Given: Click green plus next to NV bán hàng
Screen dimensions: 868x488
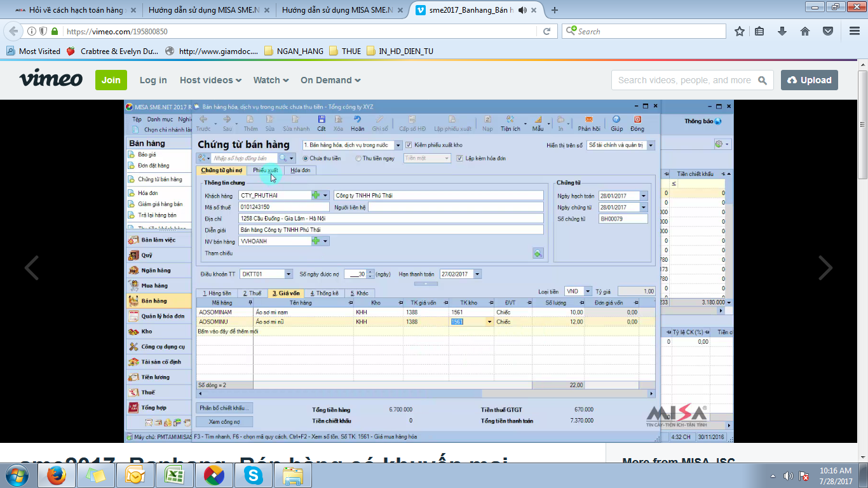Looking at the screenshot, I should tap(316, 241).
